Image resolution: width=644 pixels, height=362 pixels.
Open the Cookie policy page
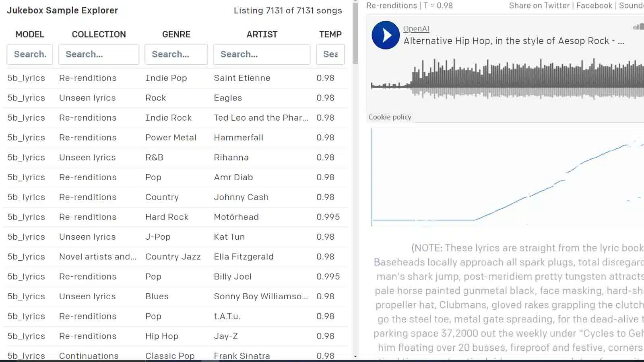coord(390,117)
